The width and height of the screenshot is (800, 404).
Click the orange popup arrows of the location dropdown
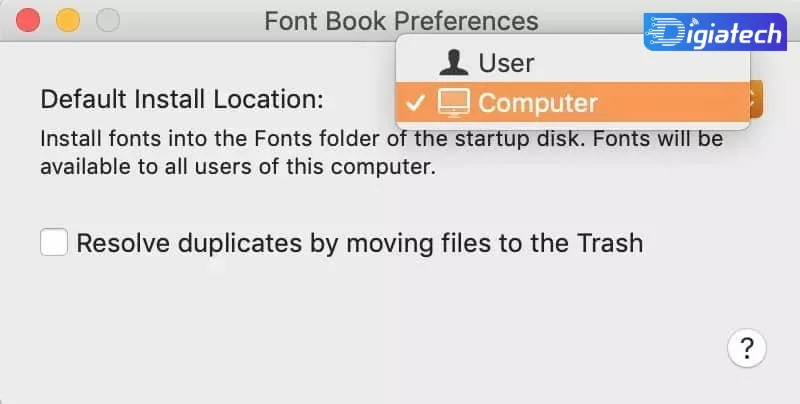(756, 99)
